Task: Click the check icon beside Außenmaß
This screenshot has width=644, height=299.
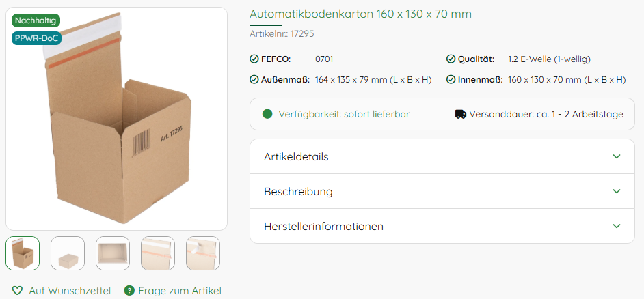Action: coord(254,80)
